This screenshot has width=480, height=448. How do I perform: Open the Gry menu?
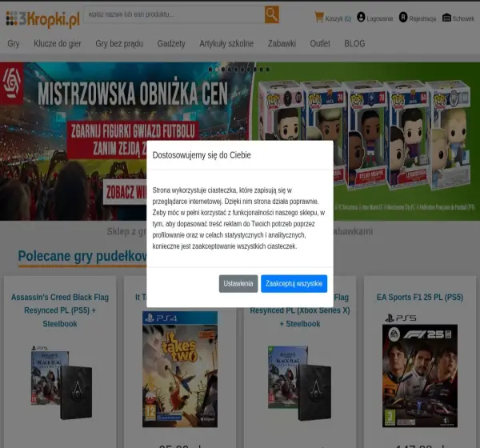click(14, 43)
